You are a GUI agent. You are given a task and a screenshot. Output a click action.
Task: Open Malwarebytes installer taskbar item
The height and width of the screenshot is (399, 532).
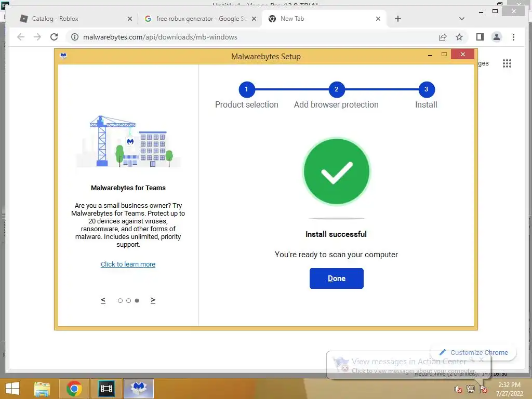tap(139, 389)
